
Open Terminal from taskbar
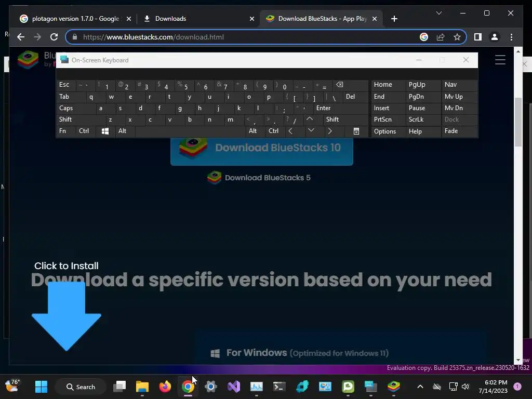click(x=279, y=387)
